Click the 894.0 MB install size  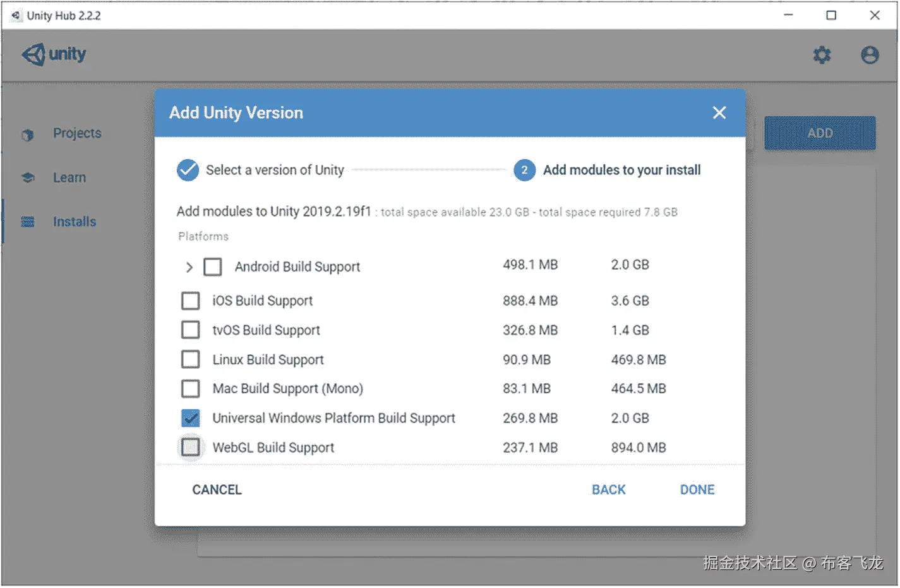click(639, 447)
